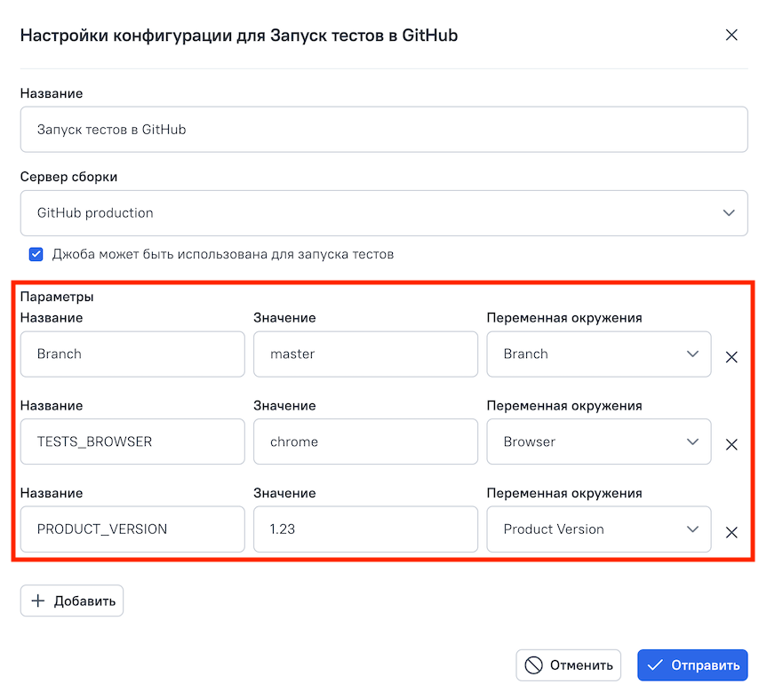Click the Branch parameter name field

132,354
